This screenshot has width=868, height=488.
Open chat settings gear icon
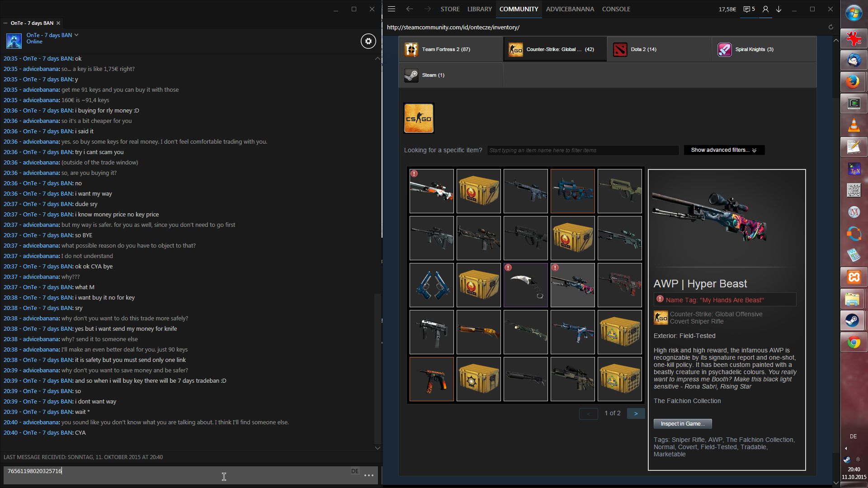pyautogui.click(x=368, y=41)
